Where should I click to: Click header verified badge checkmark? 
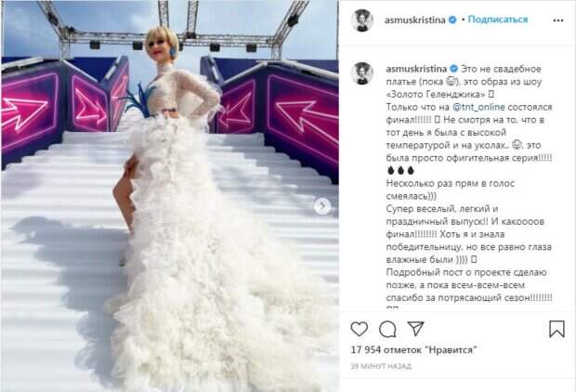pyautogui.click(x=452, y=20)
